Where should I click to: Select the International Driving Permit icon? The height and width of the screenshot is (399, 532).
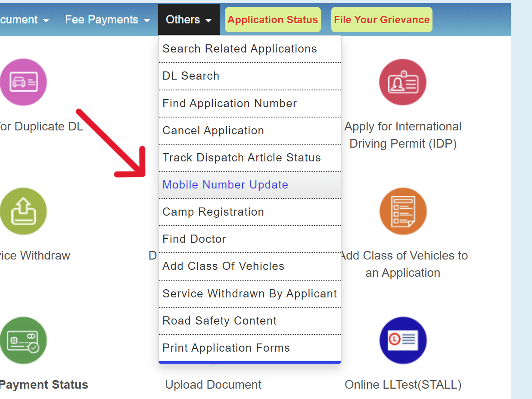[x=403, y=82]
